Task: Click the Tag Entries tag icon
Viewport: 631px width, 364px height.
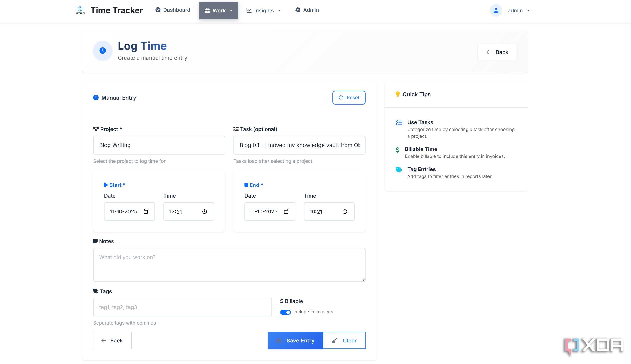Action: point(399,170)
